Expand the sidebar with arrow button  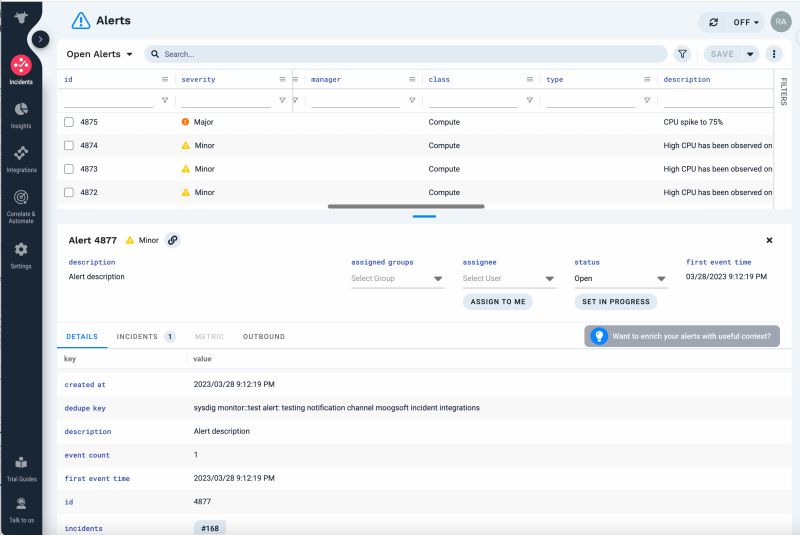(40, 39)
